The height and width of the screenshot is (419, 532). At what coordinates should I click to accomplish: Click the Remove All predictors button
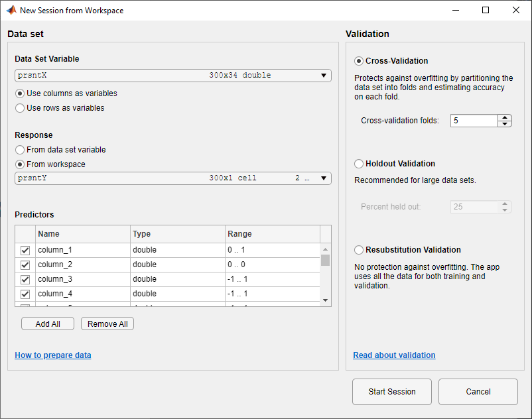pos(107,324)
